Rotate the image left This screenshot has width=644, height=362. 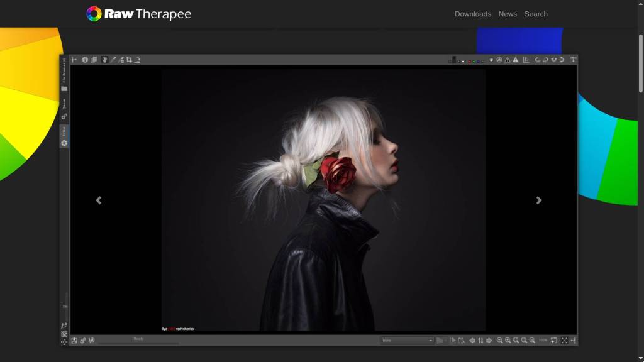pos(537,60)
